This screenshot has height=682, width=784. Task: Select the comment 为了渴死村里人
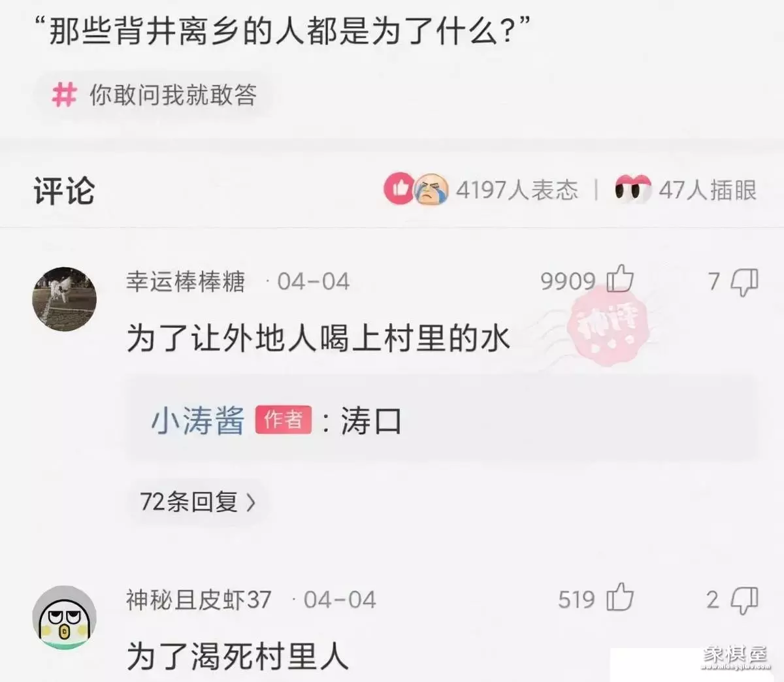tap(237, 656)
